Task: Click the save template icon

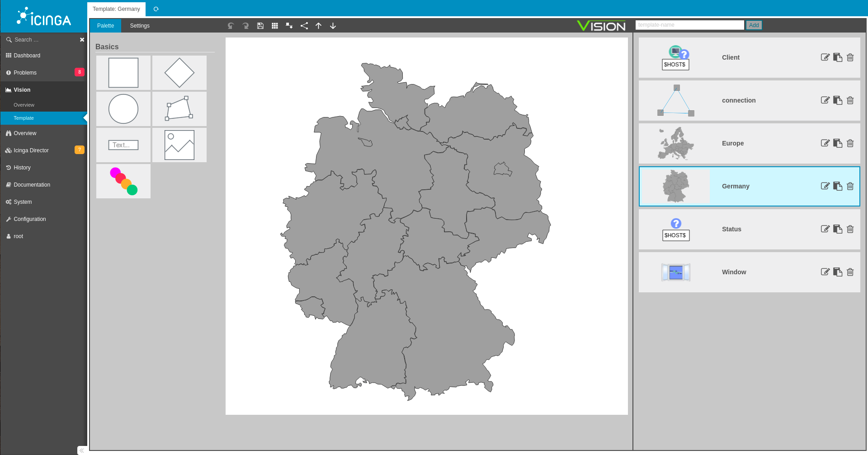Action: (x=260, y=26)
